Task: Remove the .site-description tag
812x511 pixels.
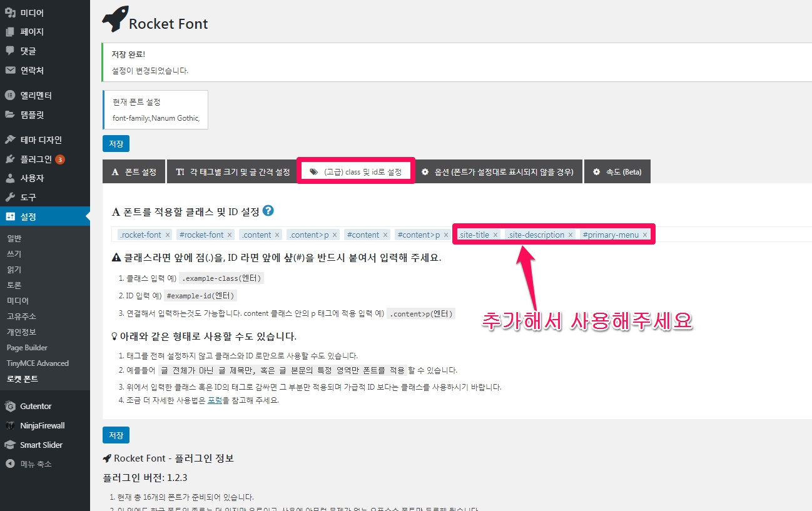Action: (571, 235)
